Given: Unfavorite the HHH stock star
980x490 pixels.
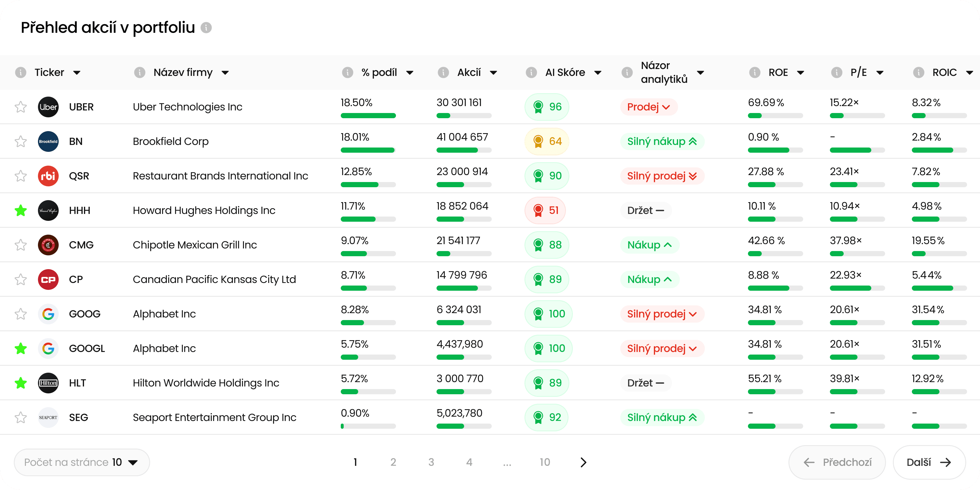Looking at the screenshot, I should click(20, 210).
